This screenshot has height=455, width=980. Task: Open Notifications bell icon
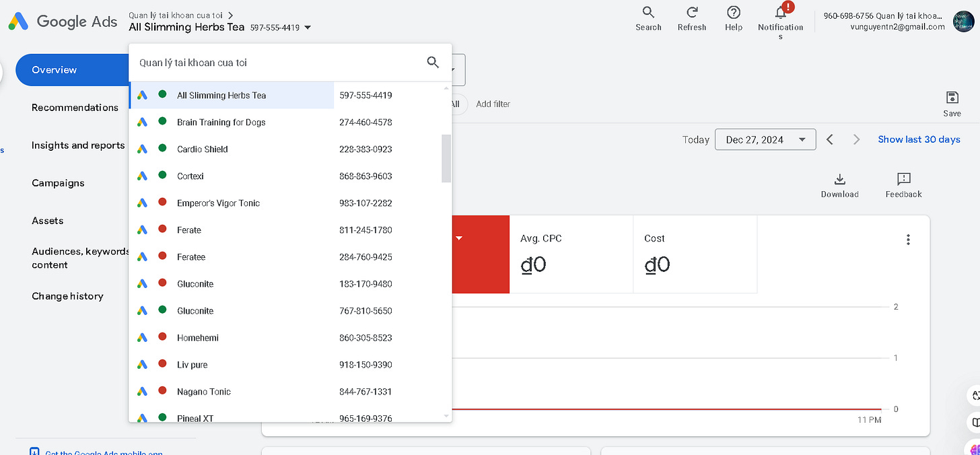click(781, 12)
